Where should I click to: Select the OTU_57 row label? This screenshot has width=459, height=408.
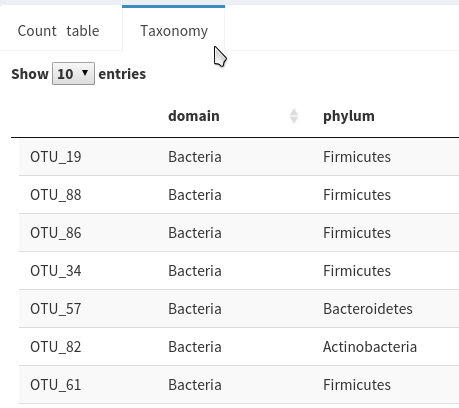tap(56, 309)
